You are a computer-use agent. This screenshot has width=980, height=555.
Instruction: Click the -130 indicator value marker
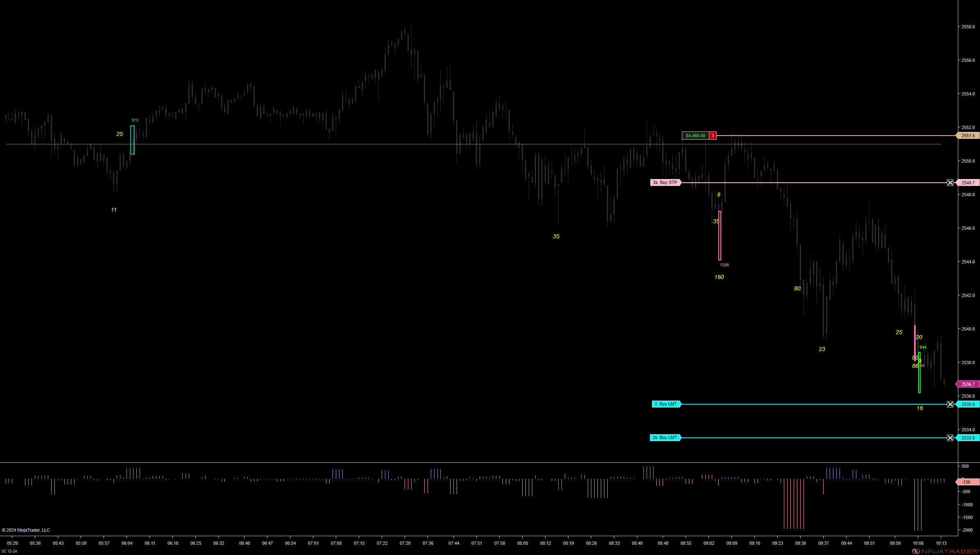[x=967, y=482]
